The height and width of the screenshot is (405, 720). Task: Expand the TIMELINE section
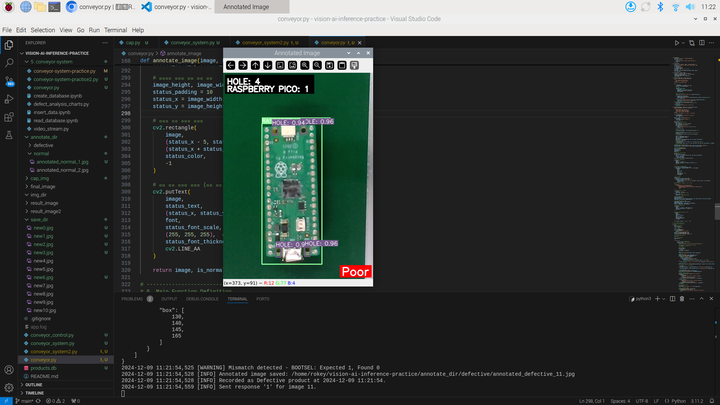point(34,393)
